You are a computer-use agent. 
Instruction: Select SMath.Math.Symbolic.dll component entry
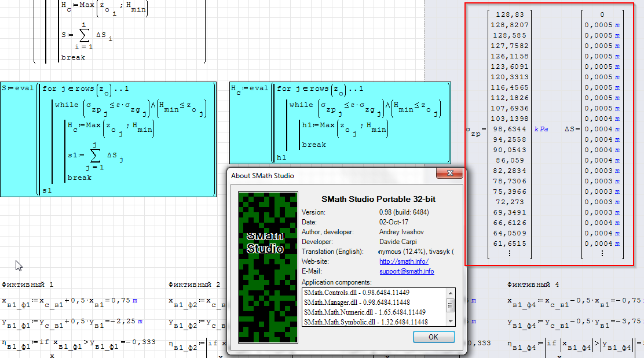365,322
